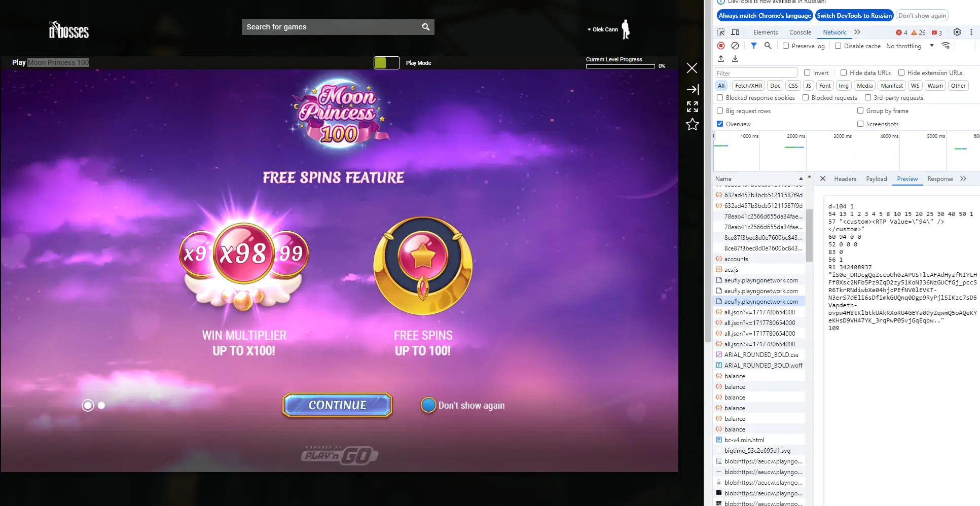Open the Headers tab
Viewport: 980px width, 506px height.
point(845,178)
